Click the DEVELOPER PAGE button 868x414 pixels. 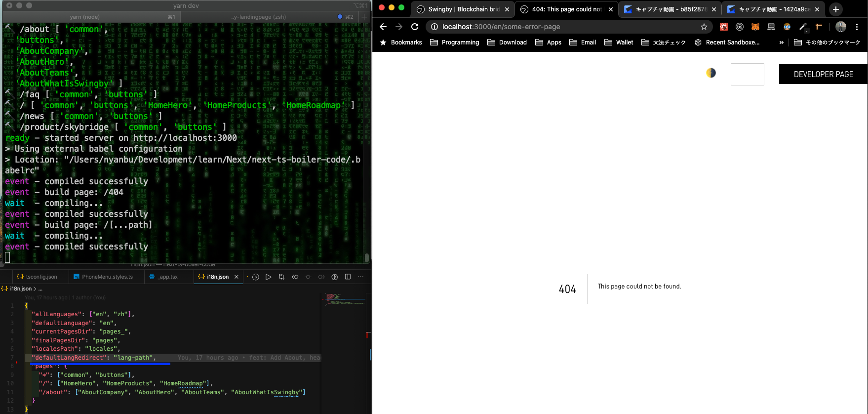click(x=823, y=74)
